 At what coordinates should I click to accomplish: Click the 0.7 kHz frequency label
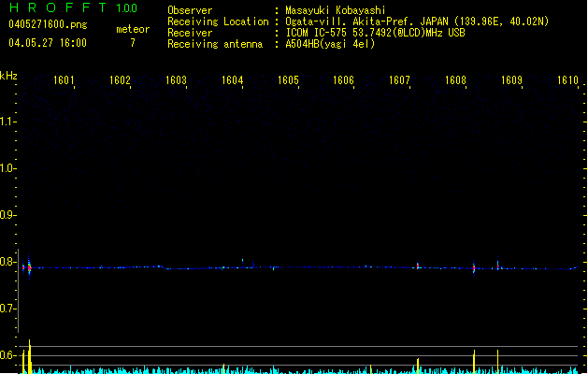pyautogui.click(x=7, y=309)
